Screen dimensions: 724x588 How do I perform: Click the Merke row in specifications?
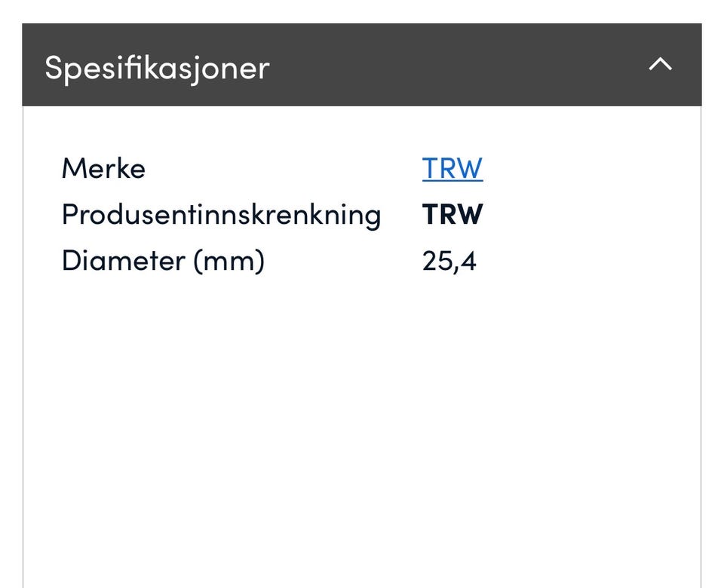click(362, 168)
